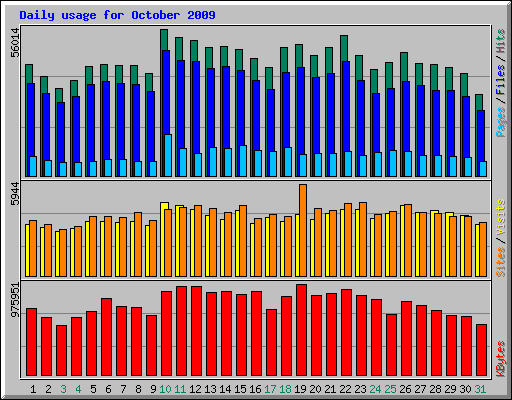
Task: Click green day label 11
Action: point(180,389)
